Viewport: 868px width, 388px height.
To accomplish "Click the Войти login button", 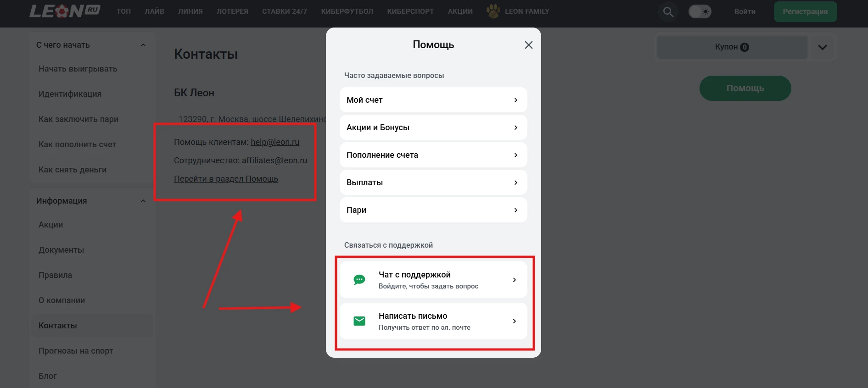I will [x=745, y=11].
